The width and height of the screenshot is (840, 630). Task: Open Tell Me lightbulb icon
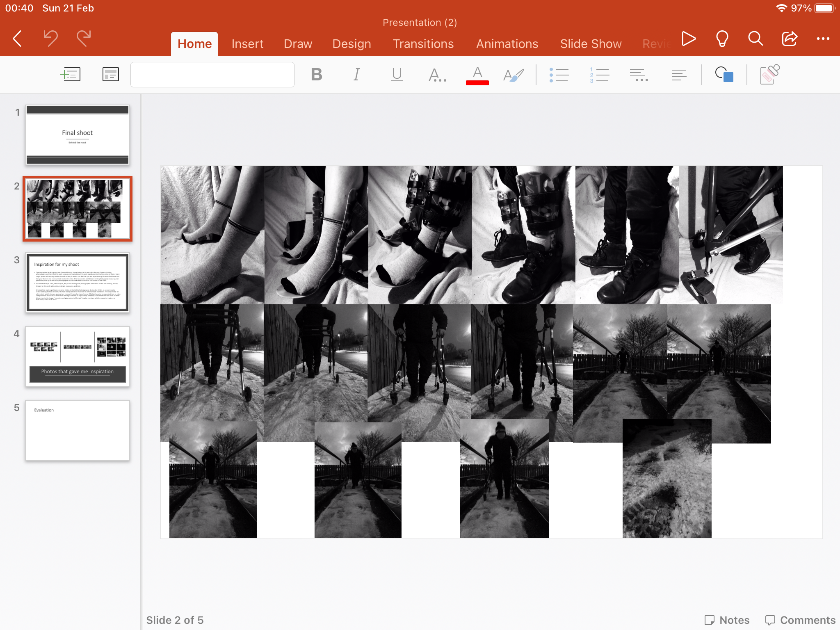click(722, 39)
